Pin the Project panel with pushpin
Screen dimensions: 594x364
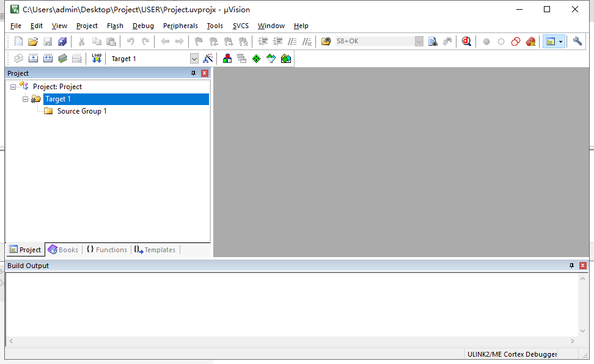(x=193, y=73)
